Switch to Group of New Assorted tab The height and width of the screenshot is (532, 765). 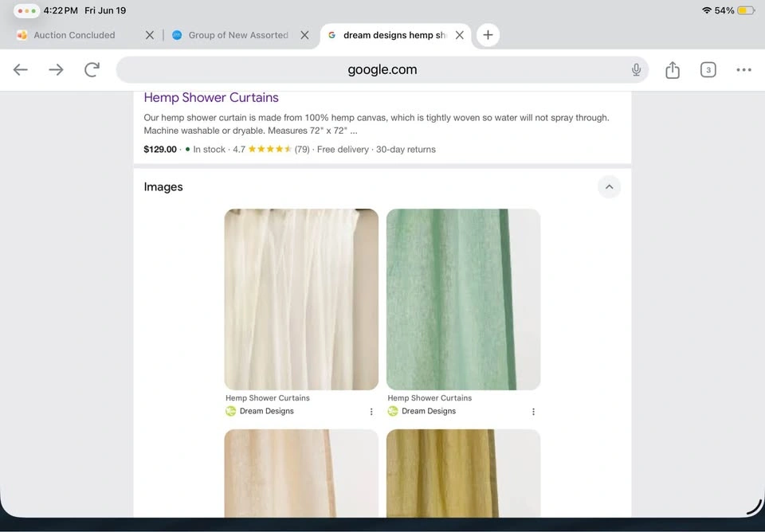(238, 35)
